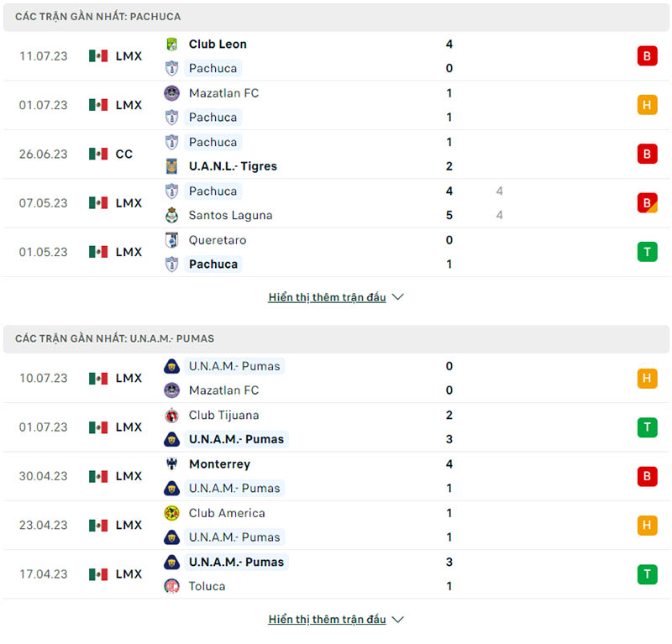Click the Toluca team crest icon

[171, 586]
